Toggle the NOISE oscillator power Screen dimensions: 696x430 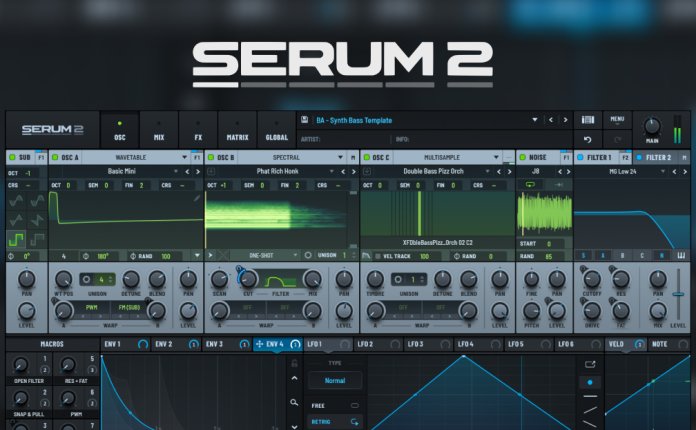[522, 157]
